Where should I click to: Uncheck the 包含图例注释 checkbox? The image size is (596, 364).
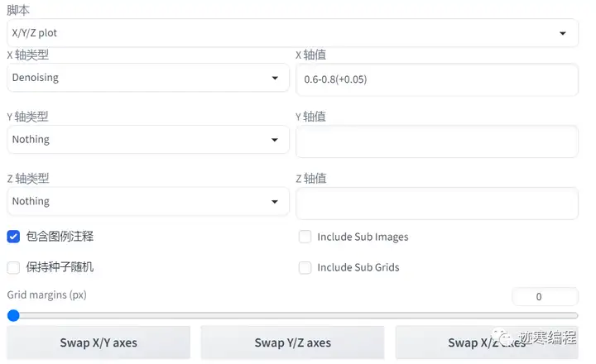[x=13, y=237]
